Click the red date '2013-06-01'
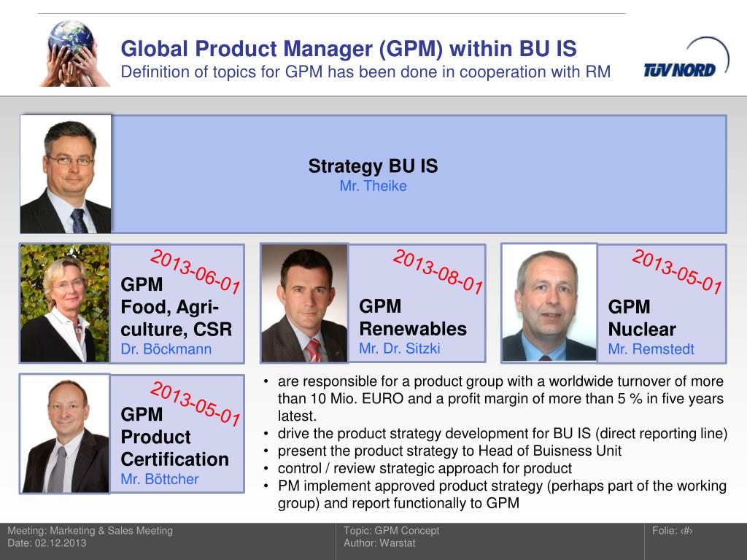The width and height of the screenshot is (747, 560). coord(195,271)
